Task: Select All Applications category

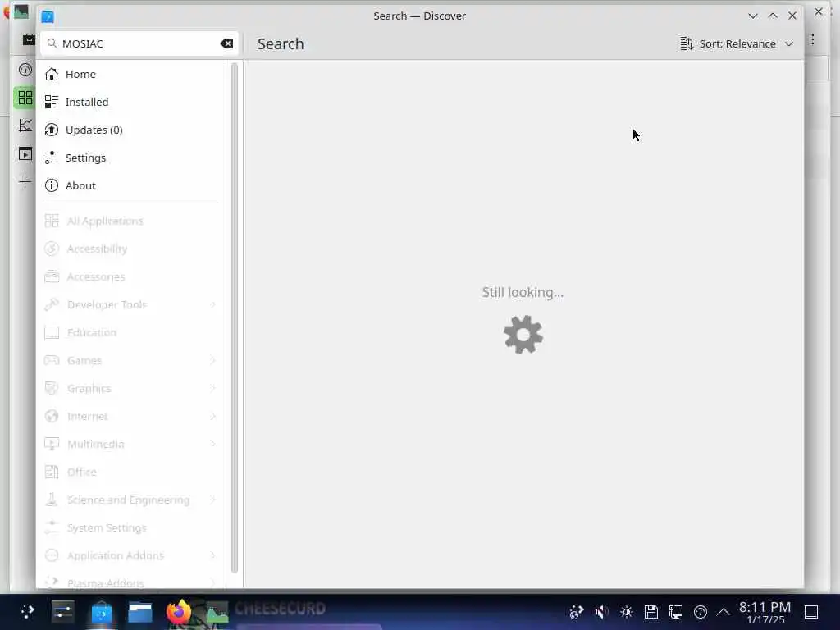Action: 131,221
